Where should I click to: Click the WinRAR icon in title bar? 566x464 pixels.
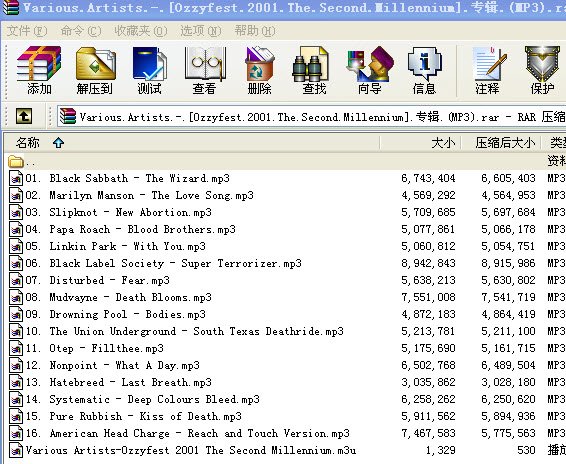click(x=10, y=8)
